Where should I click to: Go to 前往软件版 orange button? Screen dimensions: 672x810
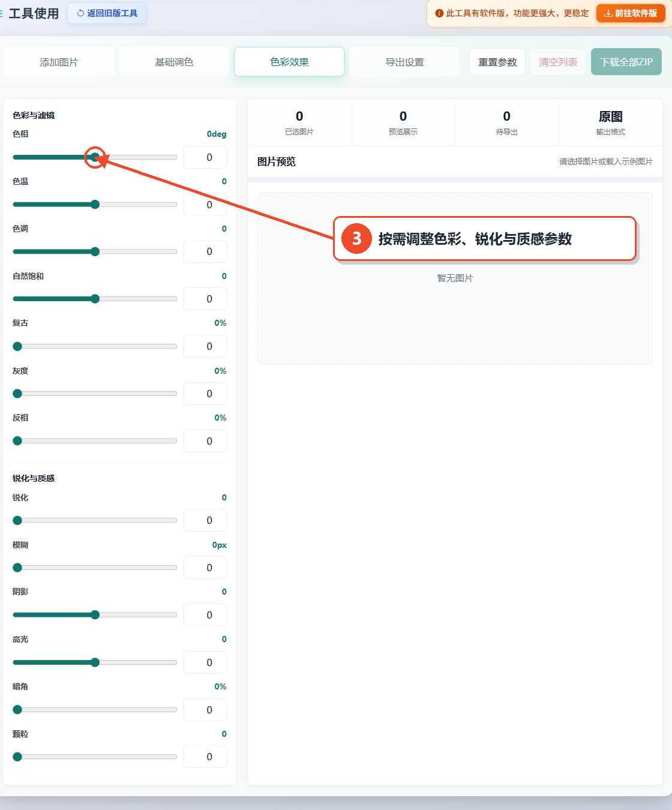tap(631, 13)
